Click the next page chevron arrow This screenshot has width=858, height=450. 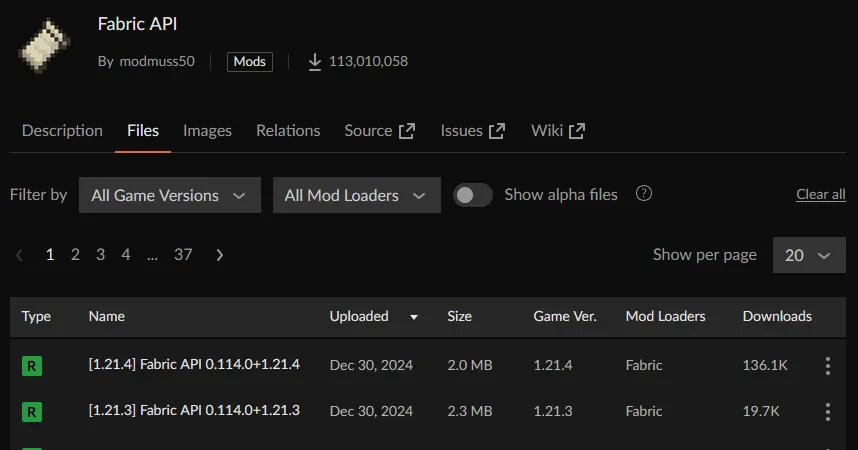coord(219,255)
